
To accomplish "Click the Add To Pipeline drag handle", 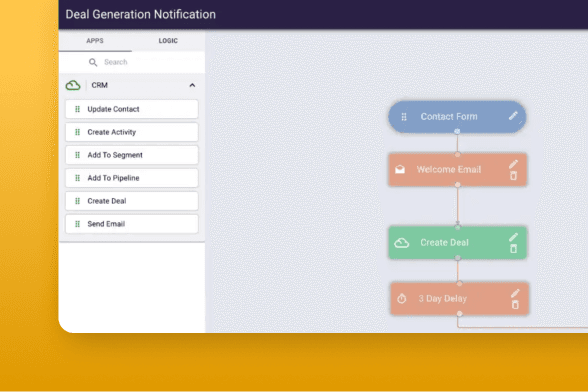I will pos(77,178).
